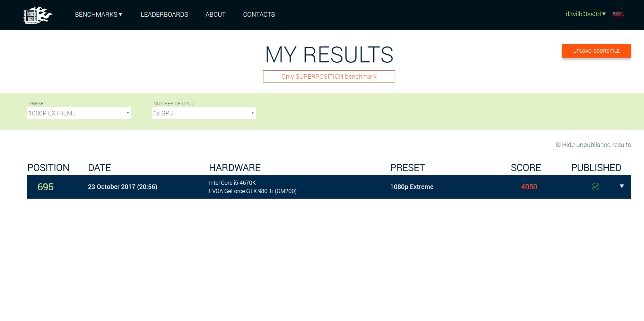Open the ABOUT page
The height and width of the screenshot is (321, 644).
click(216, 15)
